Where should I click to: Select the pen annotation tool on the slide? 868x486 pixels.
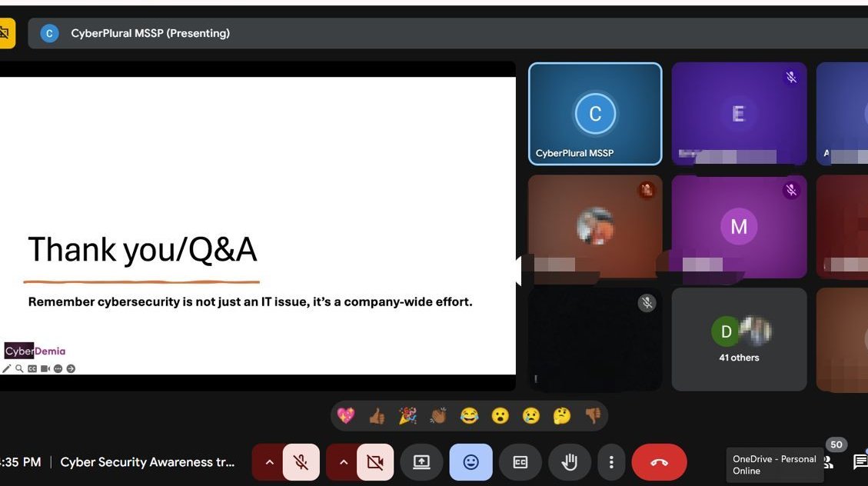pyautogui.click(x=7, y=368)
